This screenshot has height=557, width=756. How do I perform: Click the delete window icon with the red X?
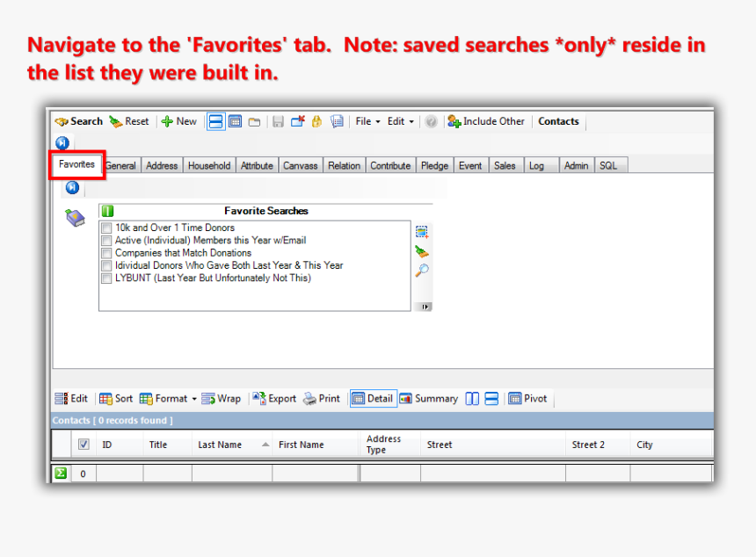[x=298, y=121]
